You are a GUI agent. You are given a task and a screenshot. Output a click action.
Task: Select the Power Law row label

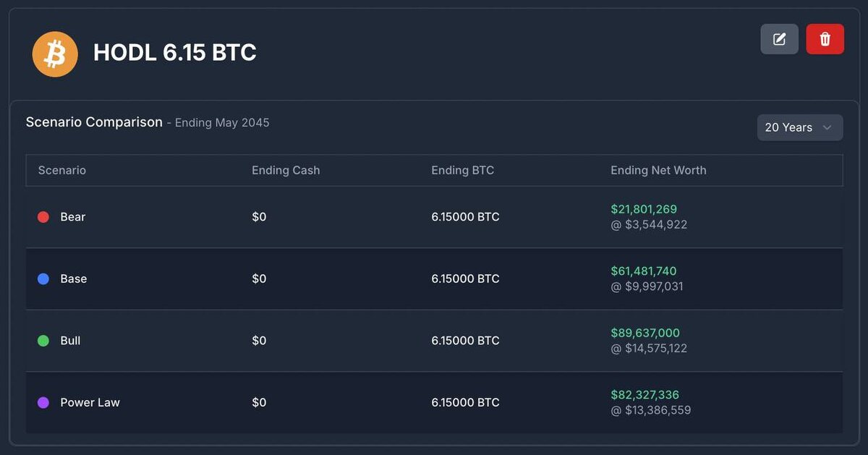point(90,402)
